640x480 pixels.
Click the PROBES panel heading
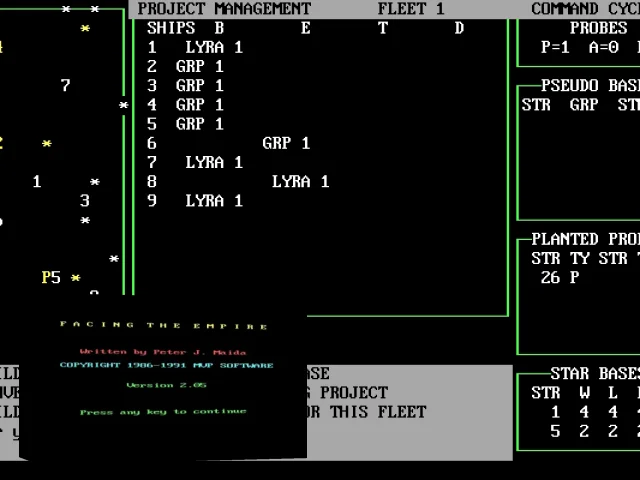(x=598, y=28)
